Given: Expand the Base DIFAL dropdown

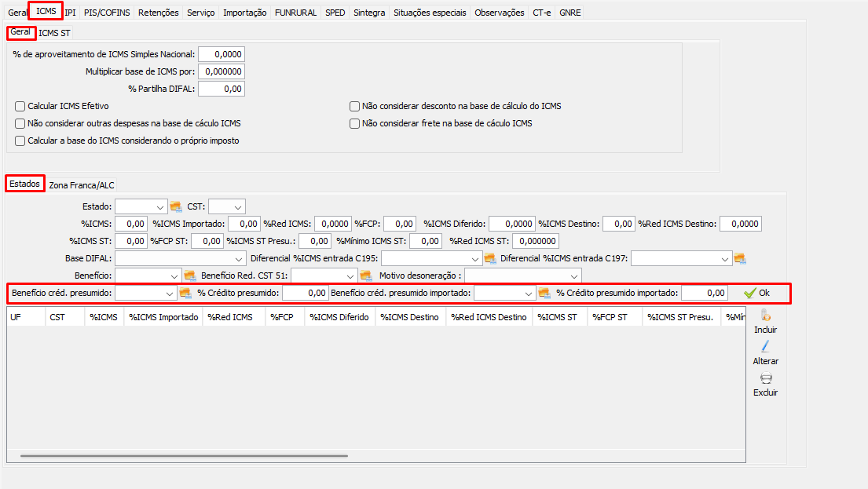Looking at the screenshot, I should pyautogui.click(x=181, y=258).
